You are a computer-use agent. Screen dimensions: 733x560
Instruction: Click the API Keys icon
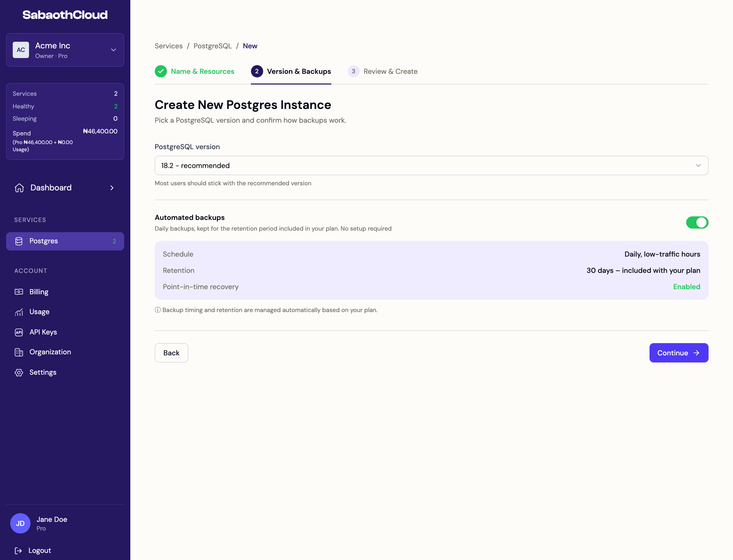tap(19, 332)
